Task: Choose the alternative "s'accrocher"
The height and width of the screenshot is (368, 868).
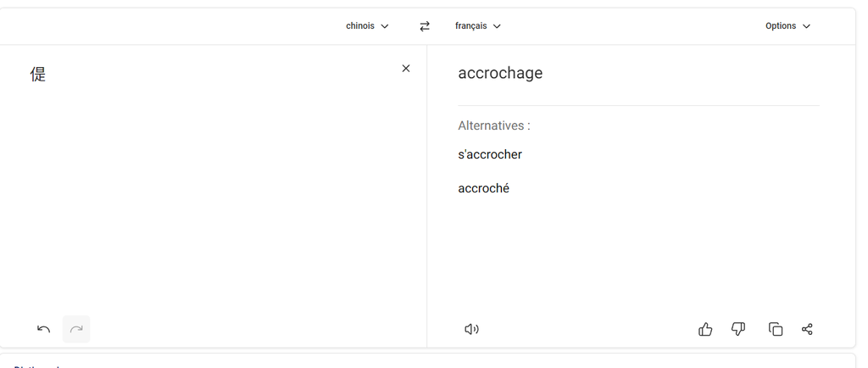Action: point(490,154)
